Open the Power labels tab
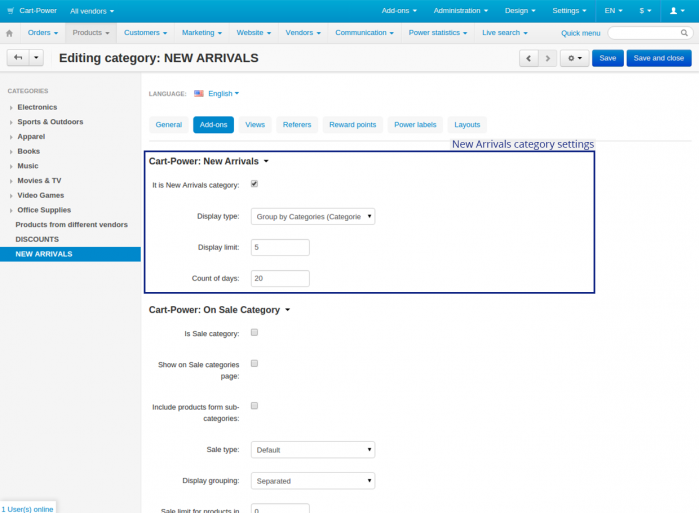 (x=415, y=125)
